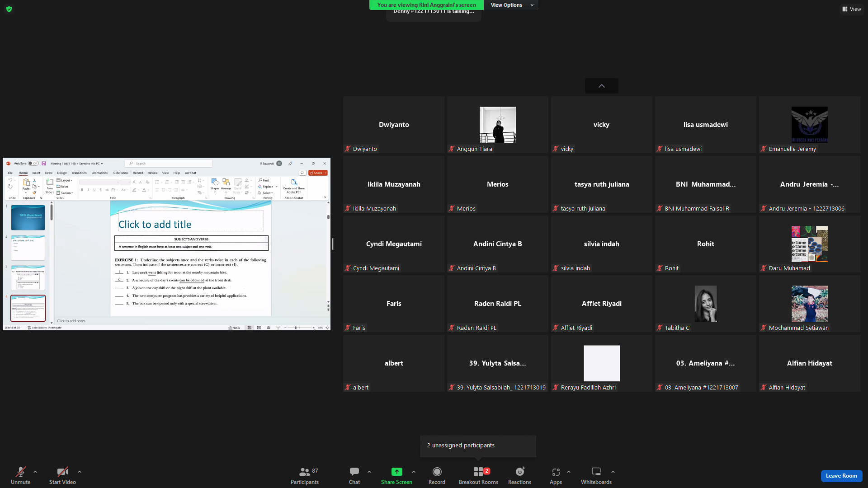Select slide 1 thumbnail

(28, 218)
